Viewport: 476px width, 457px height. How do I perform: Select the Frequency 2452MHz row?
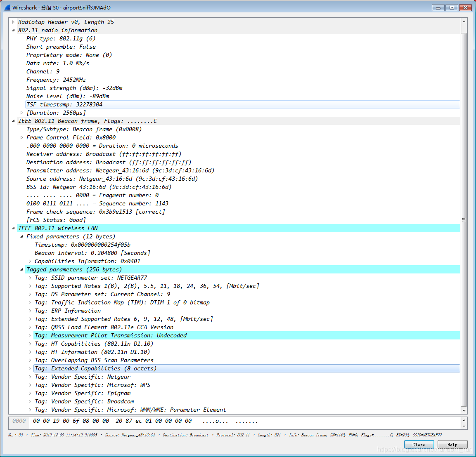pos(243,80)
